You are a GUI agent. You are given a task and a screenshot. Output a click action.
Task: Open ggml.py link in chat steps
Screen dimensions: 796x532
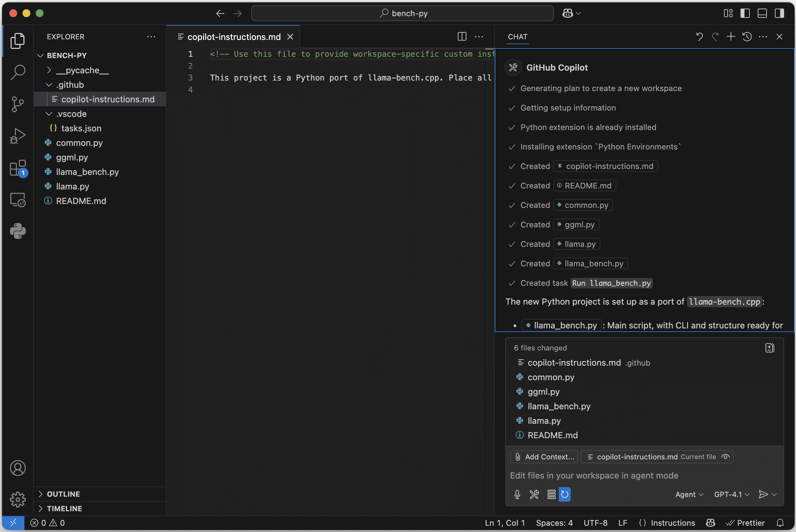coord(576,225)
